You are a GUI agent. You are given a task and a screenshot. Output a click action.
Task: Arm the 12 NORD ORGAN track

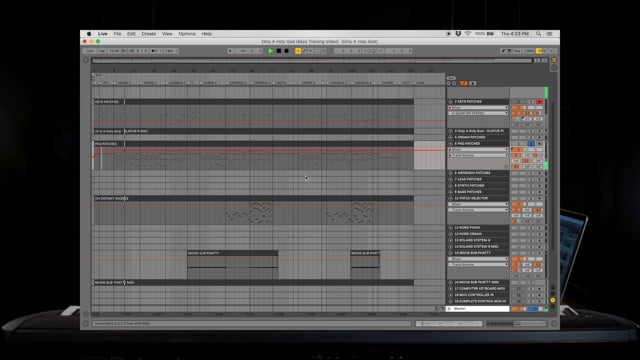coord(540,234)
